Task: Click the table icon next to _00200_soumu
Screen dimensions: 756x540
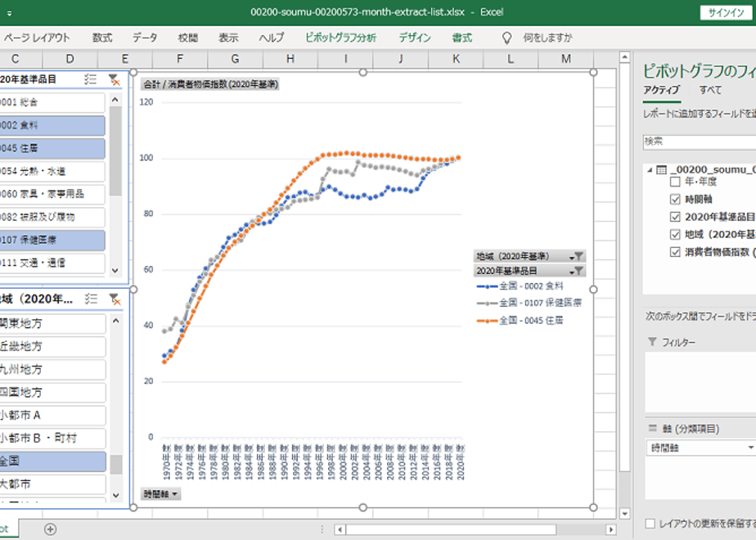Action: [661, 169]
